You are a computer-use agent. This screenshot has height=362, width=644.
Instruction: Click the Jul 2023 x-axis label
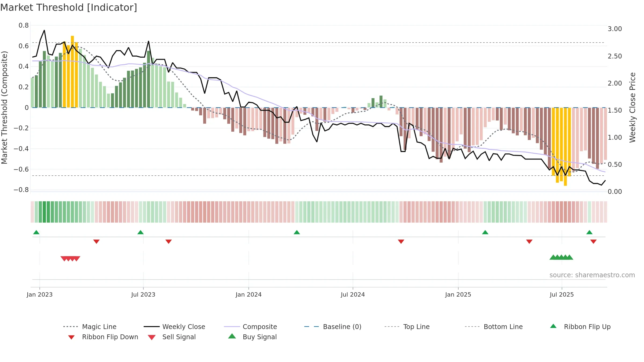(x=143, y=295)
